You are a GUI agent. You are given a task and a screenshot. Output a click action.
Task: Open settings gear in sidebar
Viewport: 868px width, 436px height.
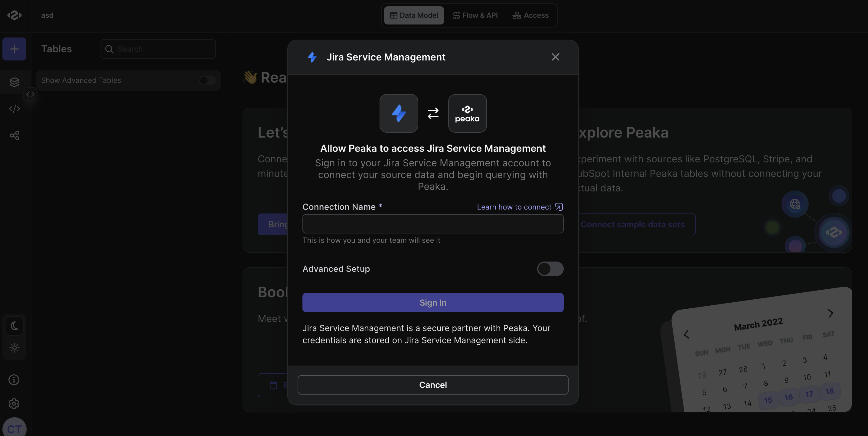[x=14, y=403]
